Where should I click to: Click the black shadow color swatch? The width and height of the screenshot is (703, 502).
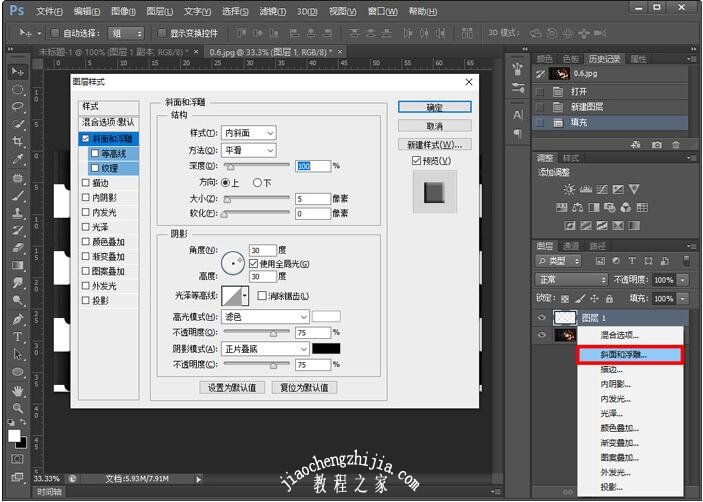coord(326,348)
